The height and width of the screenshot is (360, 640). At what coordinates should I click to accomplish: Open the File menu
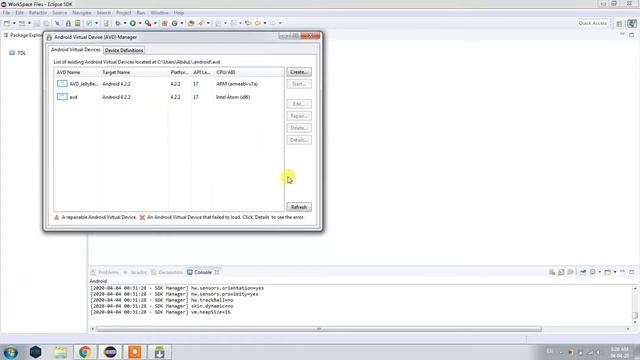pyautogui.click(x=7, y=13)
